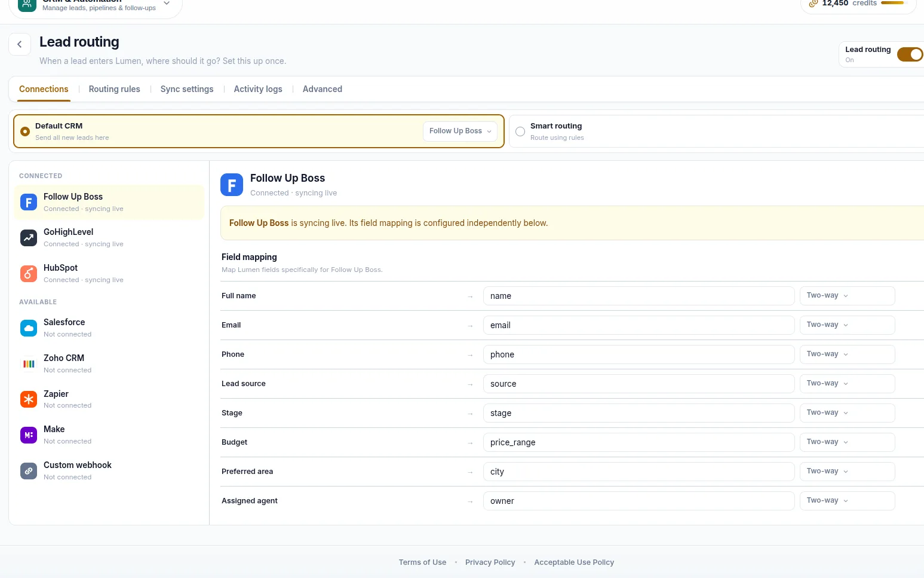Click the Phone mapping field 'phone'

638,354
